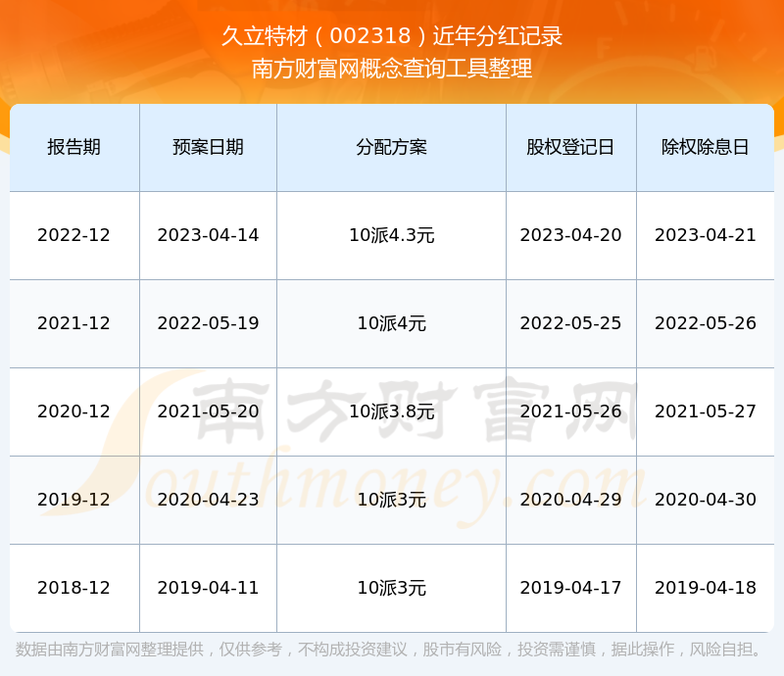
Task: Click ex-dividend date 2020-04-30
Action: click(705, 500)
